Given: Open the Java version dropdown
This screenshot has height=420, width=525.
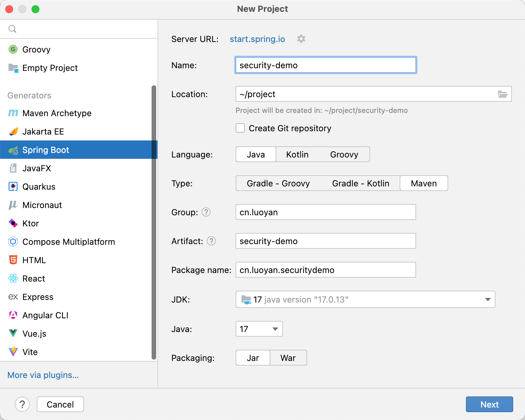Looking at the screenshot, I should pyautogui.click(x=259, y=329).
